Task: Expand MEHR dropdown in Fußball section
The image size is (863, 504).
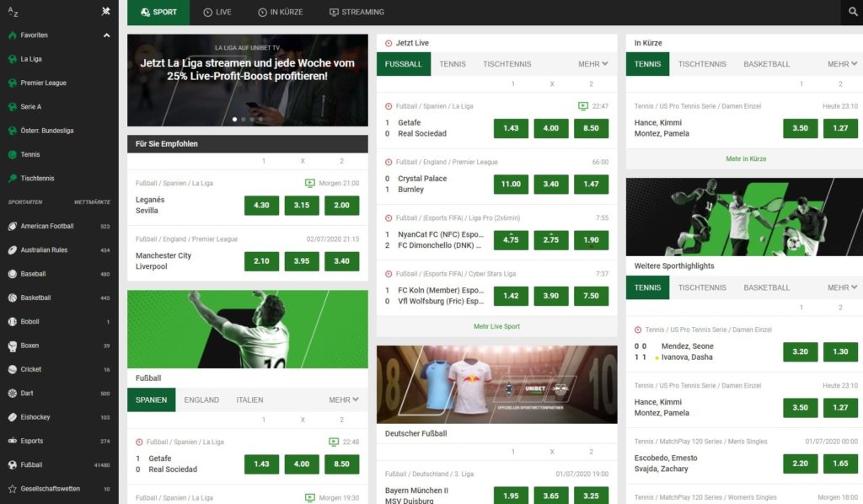Action: click(344, 400)
